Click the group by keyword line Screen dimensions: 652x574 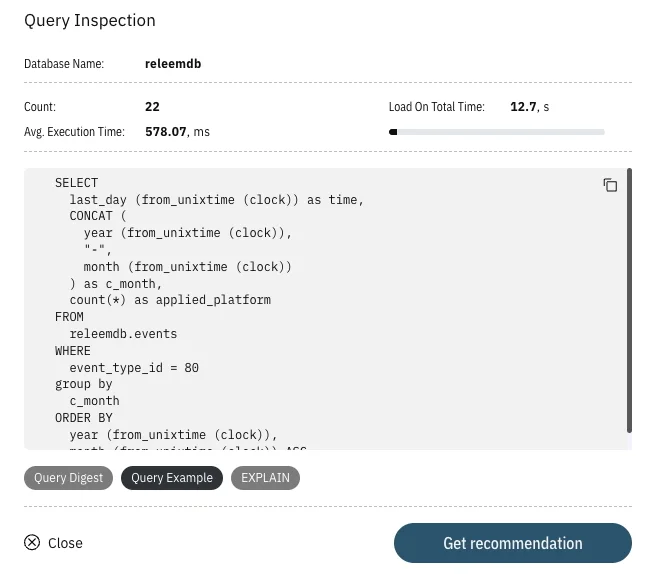(x=84, y=384)
